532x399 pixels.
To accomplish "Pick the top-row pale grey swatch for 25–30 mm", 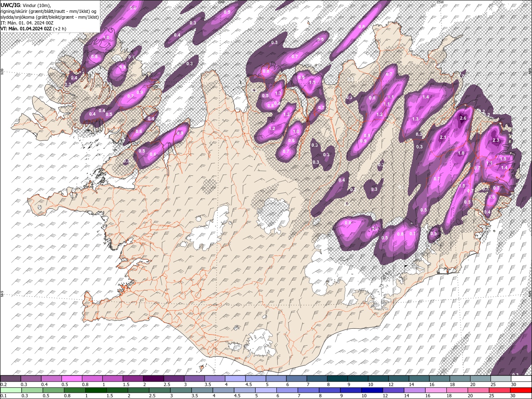I will [x=501, y=379].
